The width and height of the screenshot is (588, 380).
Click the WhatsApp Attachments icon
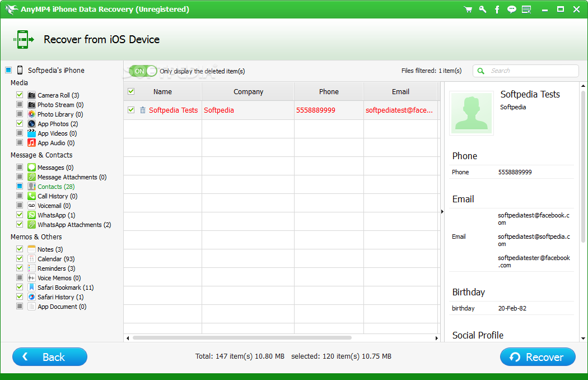click(x=31, y=225)
